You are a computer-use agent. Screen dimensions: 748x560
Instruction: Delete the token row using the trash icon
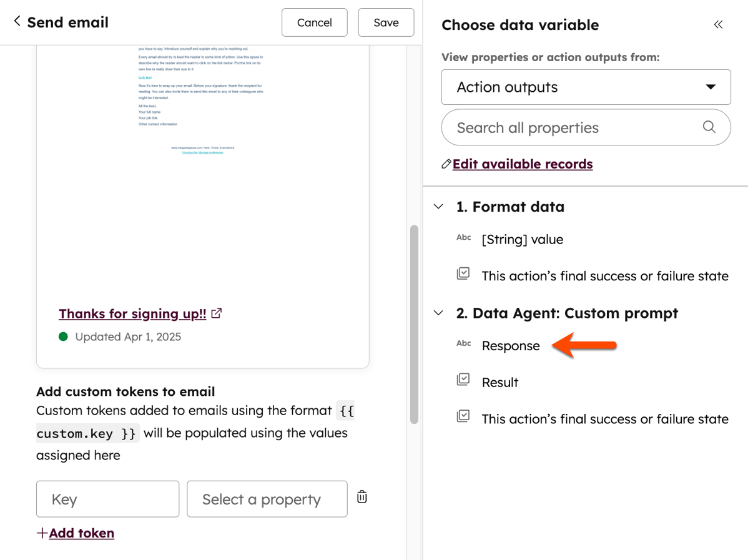coord(362,496)
